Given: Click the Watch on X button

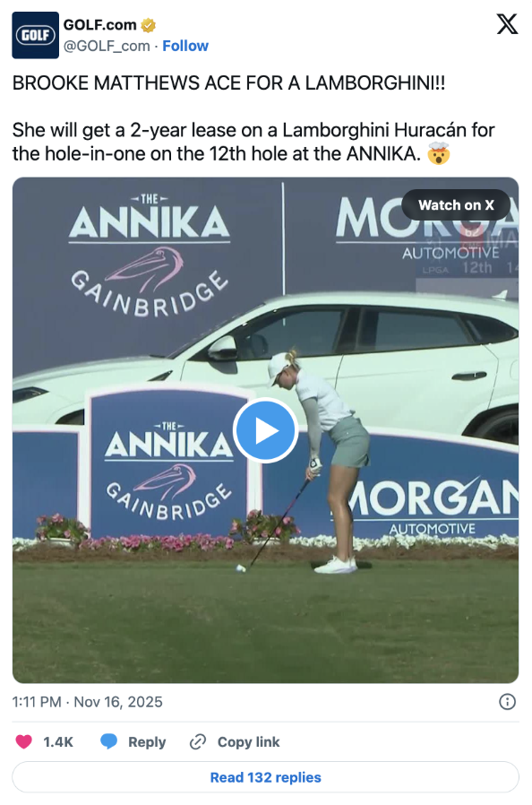Looking at the screenshot, I should point(456,205).
